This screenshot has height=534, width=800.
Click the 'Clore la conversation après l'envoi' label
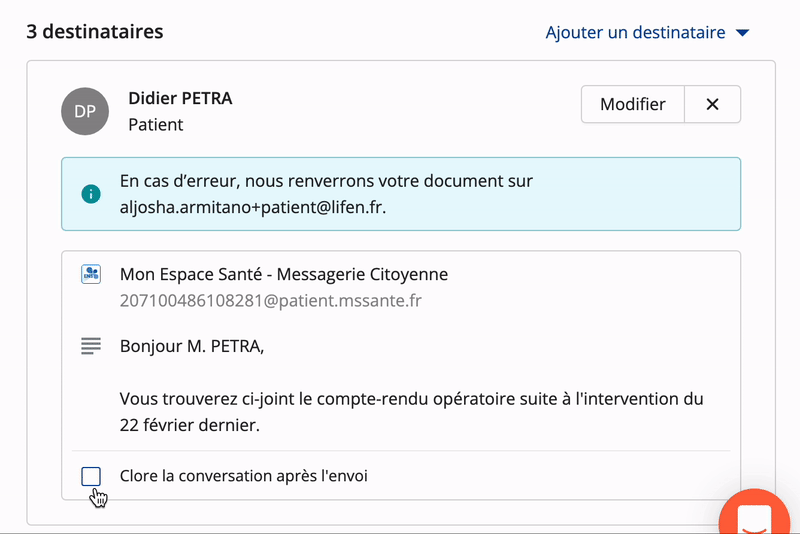[x=243, y=476]
